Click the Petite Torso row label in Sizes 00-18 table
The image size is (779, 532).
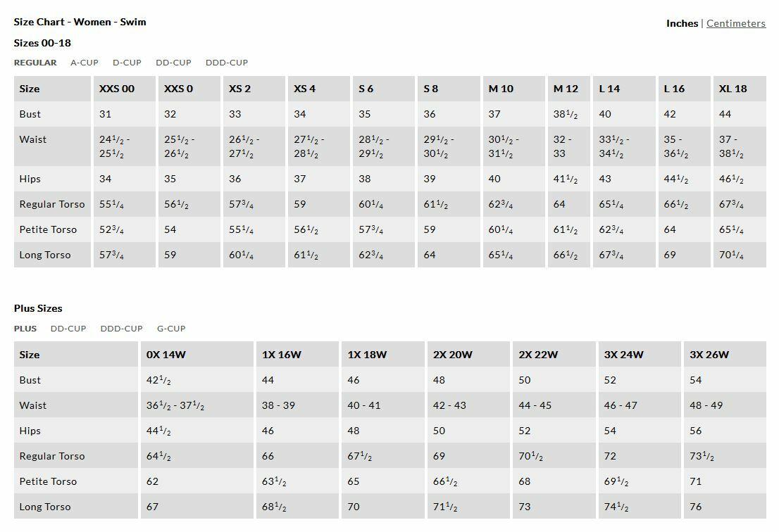coord(48,229)
